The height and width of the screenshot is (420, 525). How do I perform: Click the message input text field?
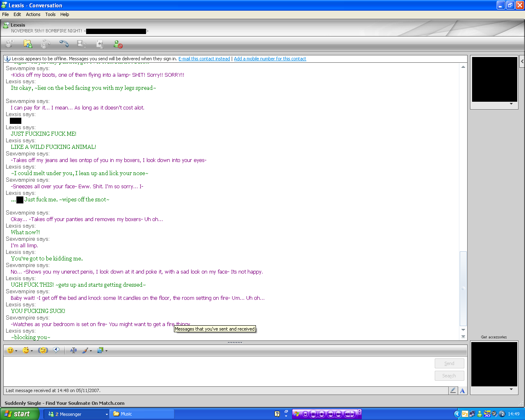coord(217,371)
